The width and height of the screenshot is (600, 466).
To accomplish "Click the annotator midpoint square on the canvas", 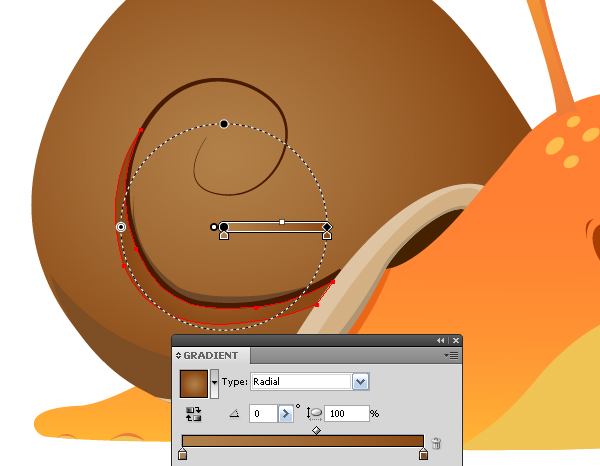I will [282, 222].
